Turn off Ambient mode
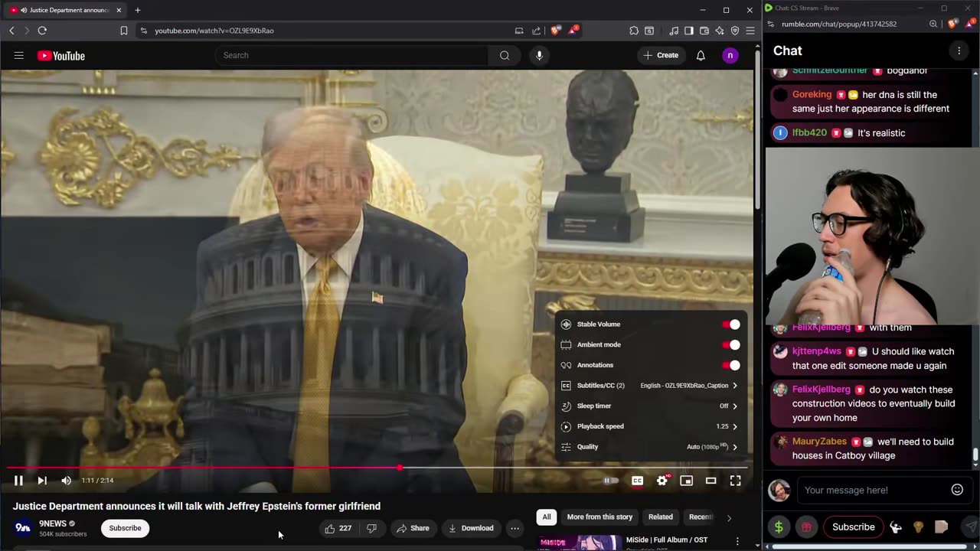The image size is (980, 551). pos(731,344)
